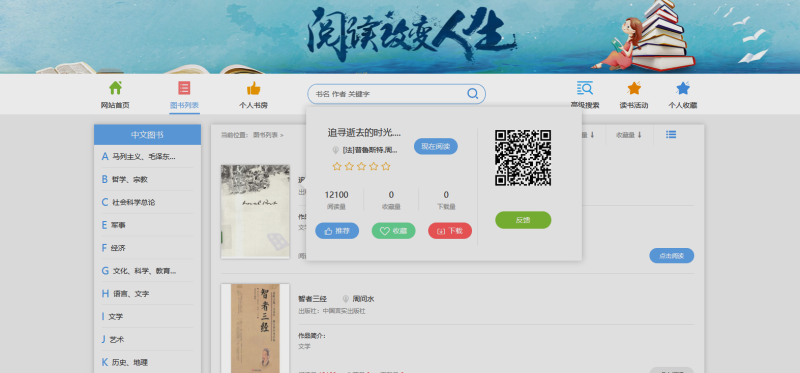Open the 智者三经 title link
The height and width of the screenshot is (373, 800).
312,299
